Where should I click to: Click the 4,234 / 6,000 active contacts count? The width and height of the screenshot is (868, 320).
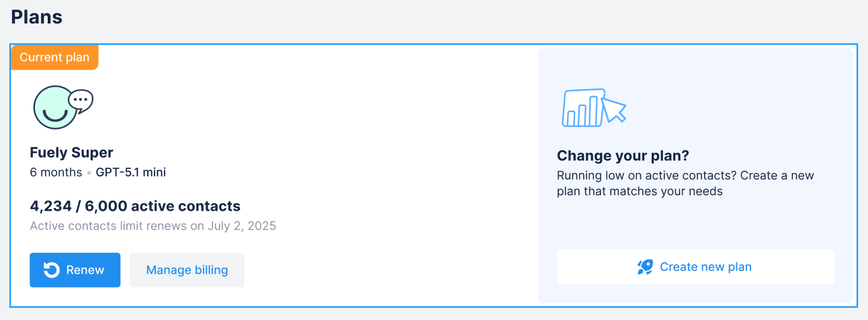135,206
